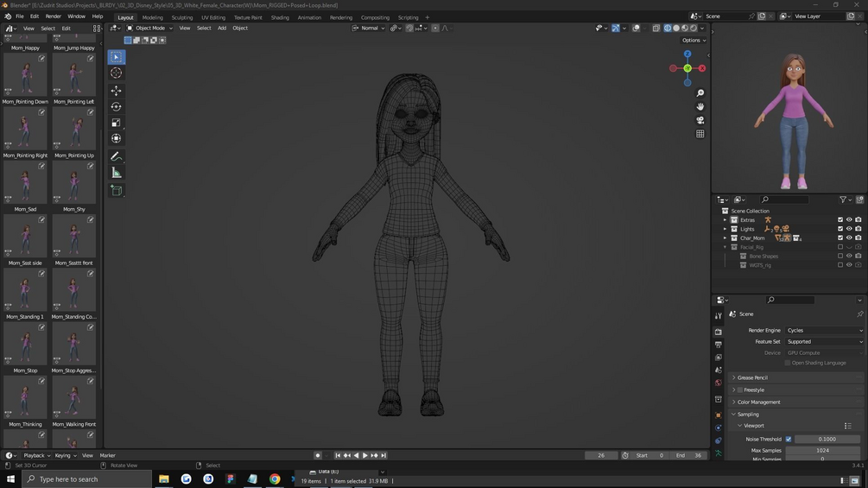Switch to orthographic grid view icon
868x488 pixels.
700,134
